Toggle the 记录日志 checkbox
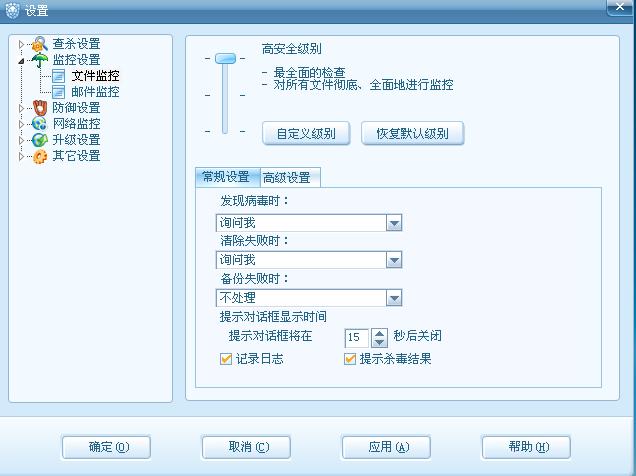 (x=226, y=359)
